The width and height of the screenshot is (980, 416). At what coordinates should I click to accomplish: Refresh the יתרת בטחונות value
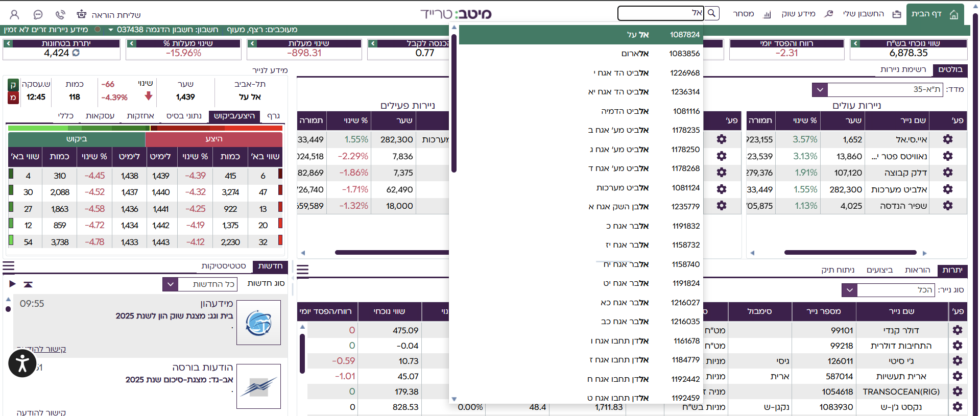click(76, 53)
